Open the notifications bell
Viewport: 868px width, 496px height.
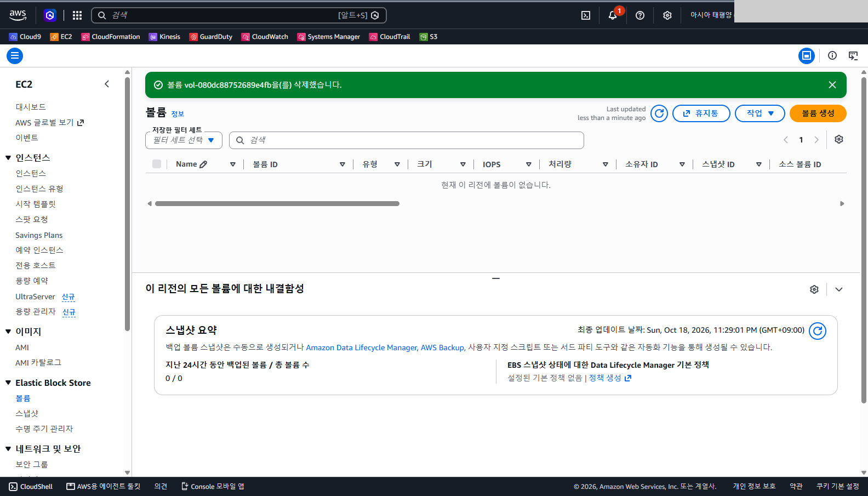click(613, 15)
